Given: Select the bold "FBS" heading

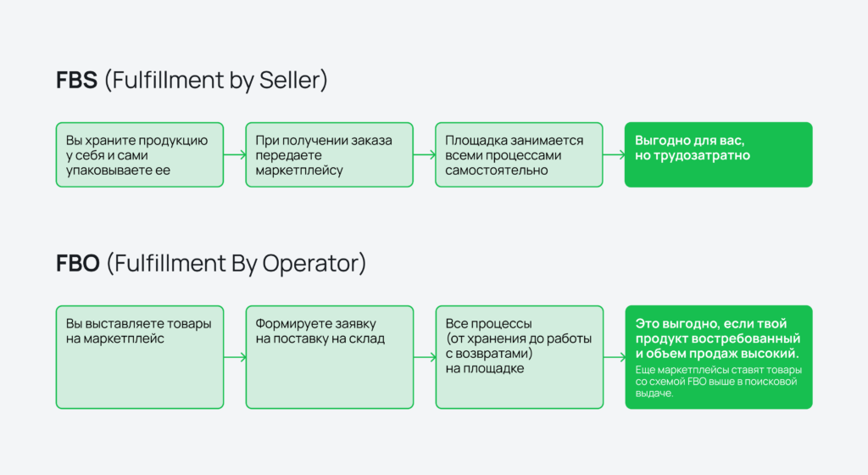Looking at the screenshot, I should click(x=76, y=81).
